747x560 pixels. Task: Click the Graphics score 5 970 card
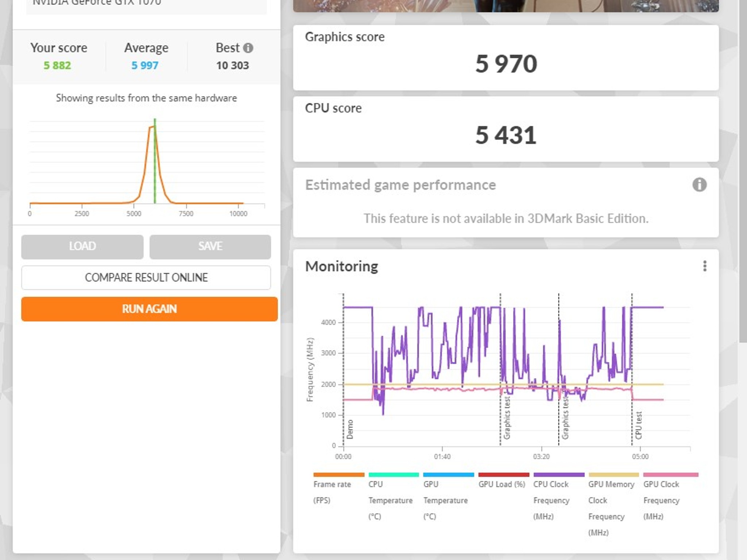coord(506,58)
